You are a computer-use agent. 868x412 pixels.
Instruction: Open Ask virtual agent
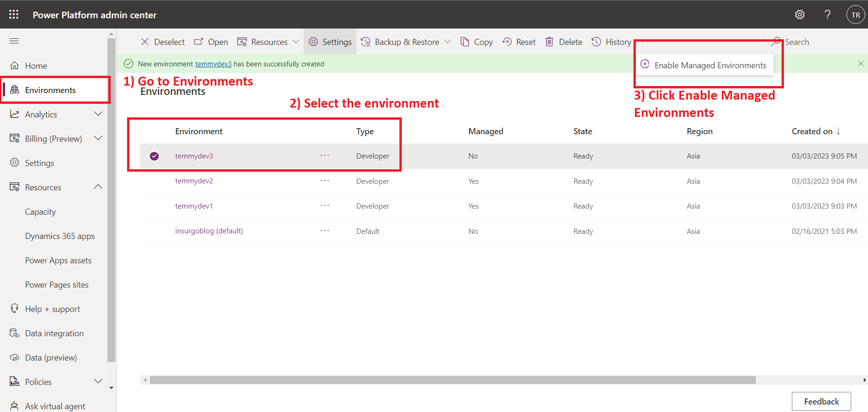[x=54, y=405]
